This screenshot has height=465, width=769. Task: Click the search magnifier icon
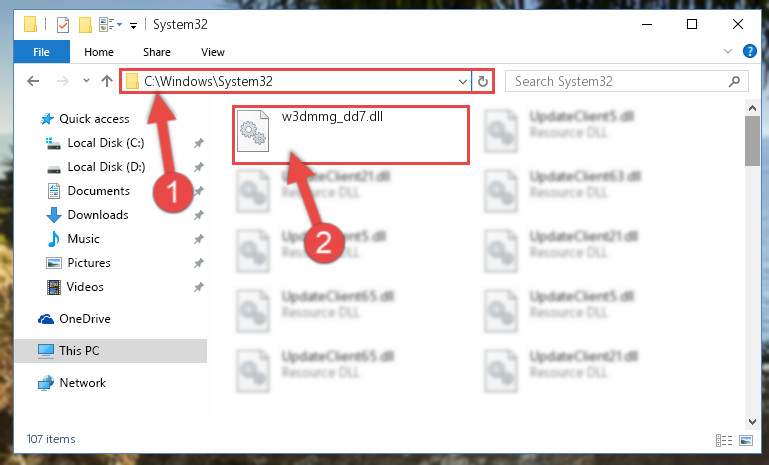[x=734, y=81]
